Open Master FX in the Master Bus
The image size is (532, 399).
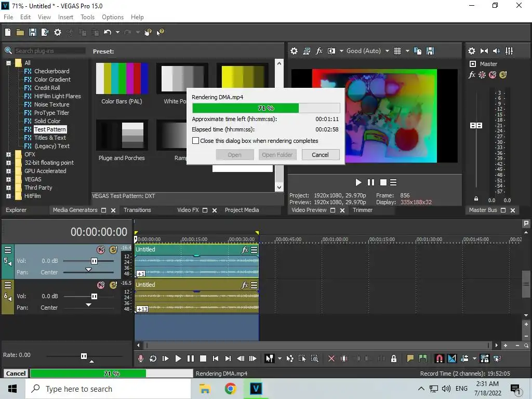click(x=472, y=75)
